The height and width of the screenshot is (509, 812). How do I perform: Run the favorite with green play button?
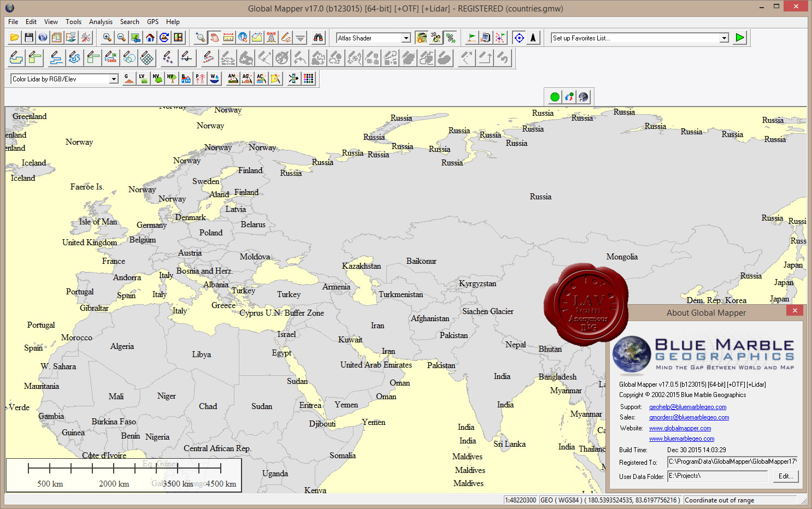pos(740,38)
